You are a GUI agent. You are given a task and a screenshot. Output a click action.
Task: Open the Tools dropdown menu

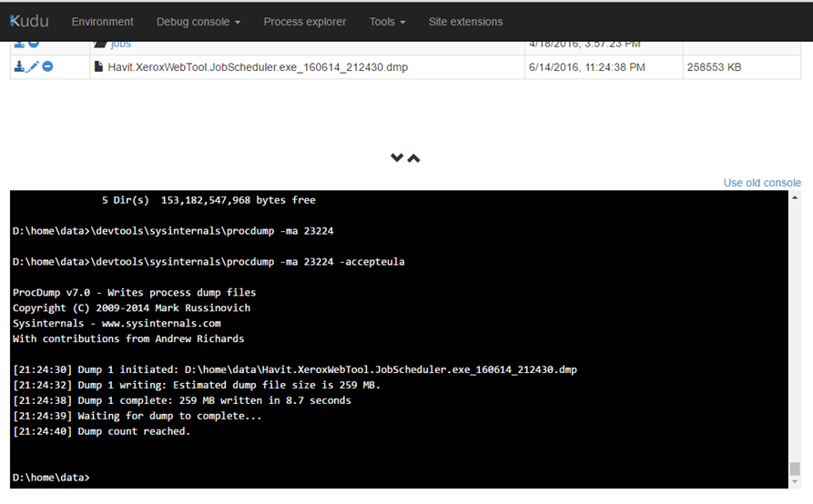387,22
